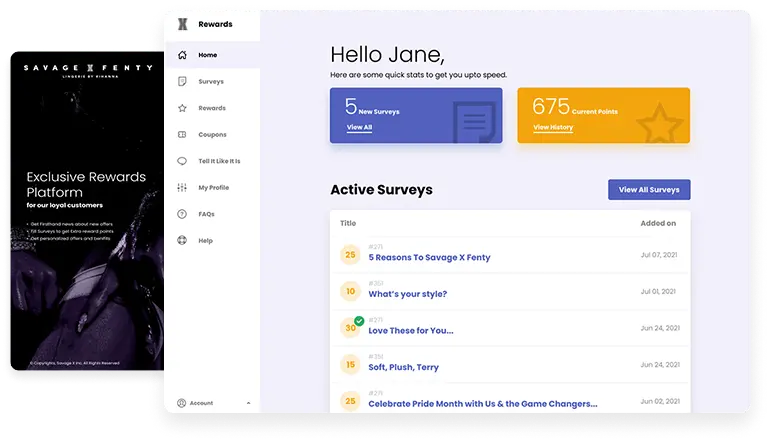Click the Savage X logo at top
This screenshot has width=771, height=443.
pos(181,23)
